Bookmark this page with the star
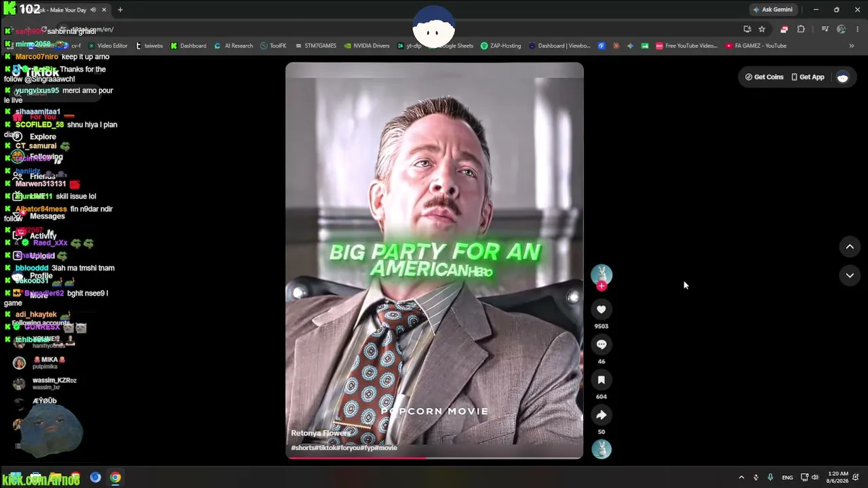 click(x=762, y=29)
